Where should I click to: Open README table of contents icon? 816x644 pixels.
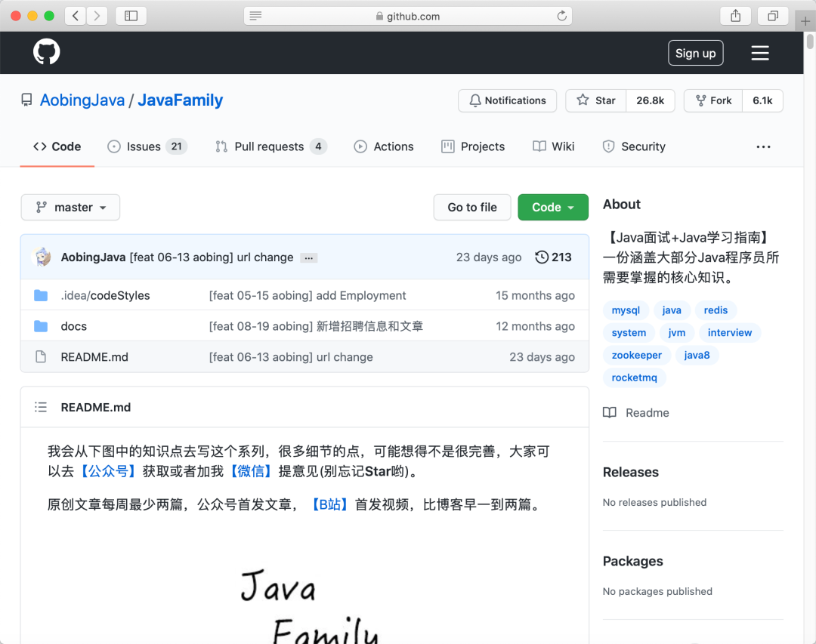(41, 407)
